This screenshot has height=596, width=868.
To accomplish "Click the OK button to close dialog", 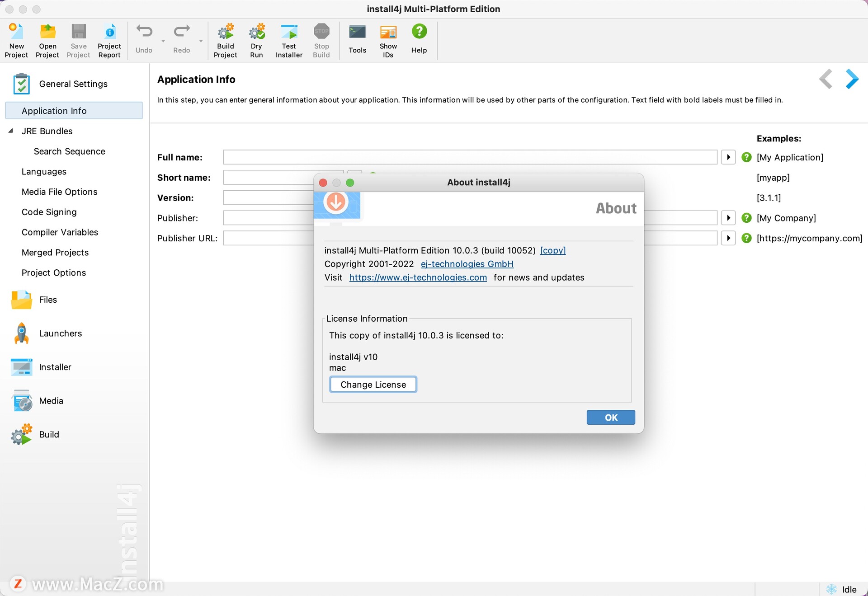I will (x=610, y=418).
